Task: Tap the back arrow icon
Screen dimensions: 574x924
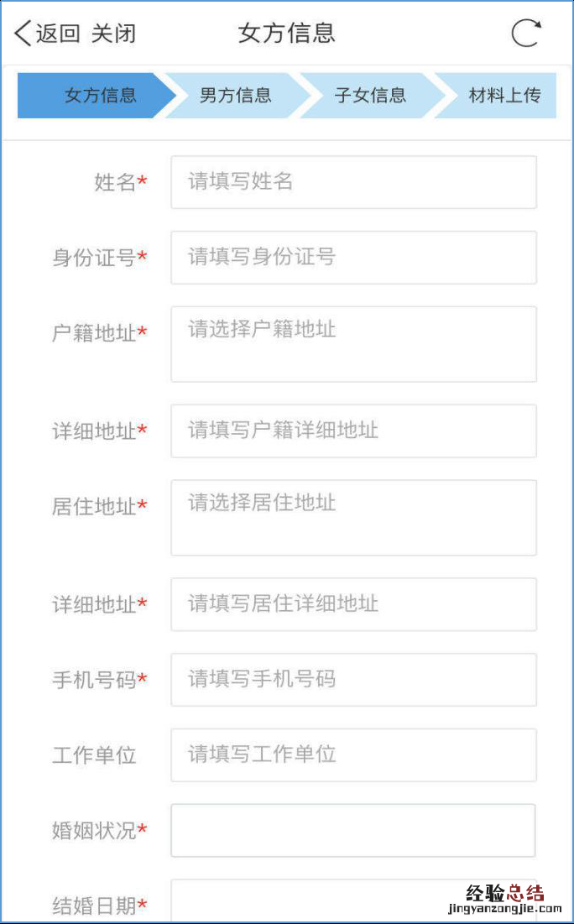Action: [23, 34]
